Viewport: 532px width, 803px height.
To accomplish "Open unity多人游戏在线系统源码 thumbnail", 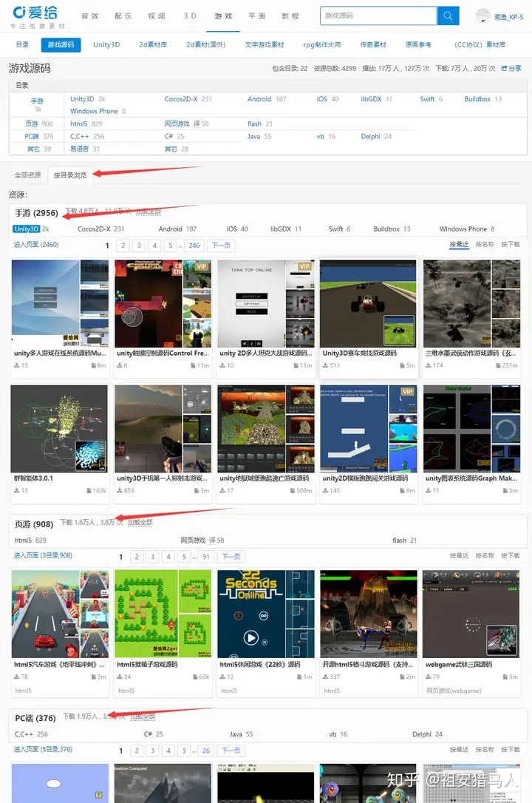I will pyautogui.click(x=60, y=304).
